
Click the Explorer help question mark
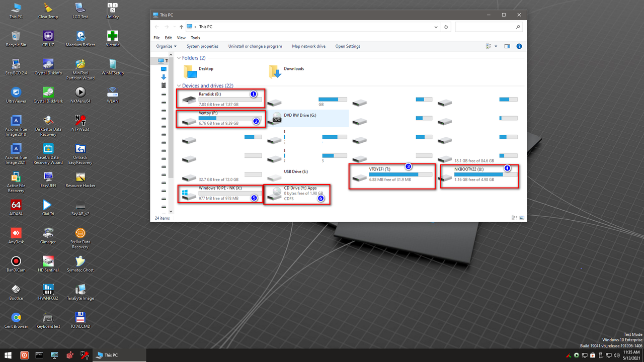click(x=519, y=46)
